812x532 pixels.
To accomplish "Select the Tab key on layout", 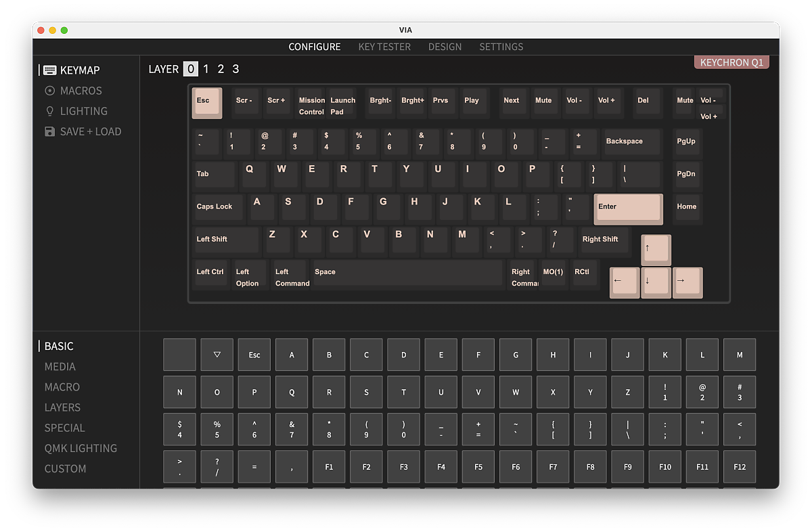I will pyautogui.click(x=214, y=176).
